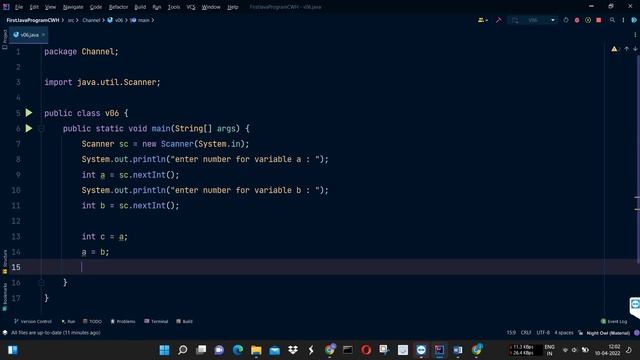Click the warnings triangle inspection indicator

614,49
